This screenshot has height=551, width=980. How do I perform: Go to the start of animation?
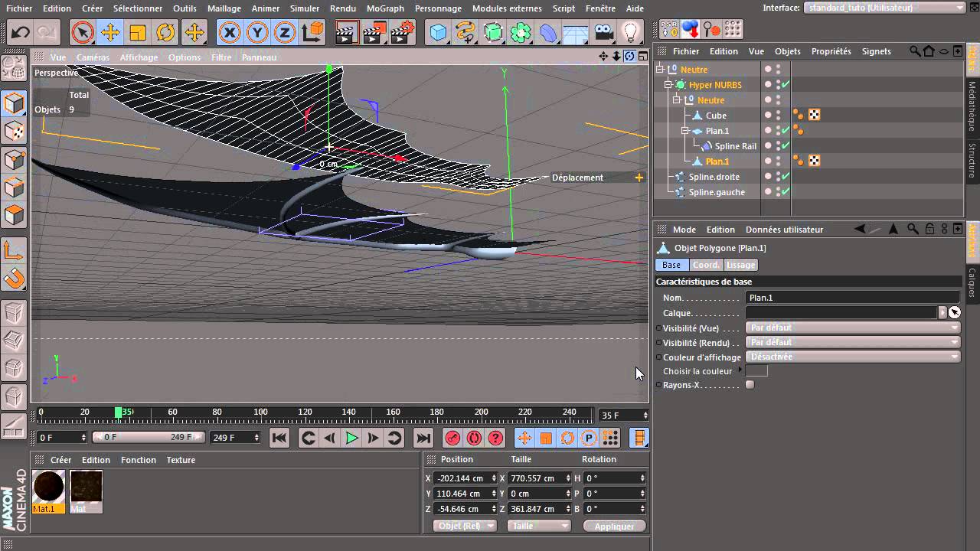click(279, 438)
